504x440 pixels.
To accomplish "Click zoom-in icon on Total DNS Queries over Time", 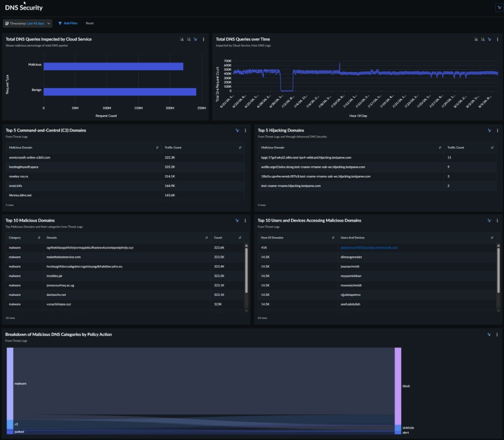I will tap(476, 39).
